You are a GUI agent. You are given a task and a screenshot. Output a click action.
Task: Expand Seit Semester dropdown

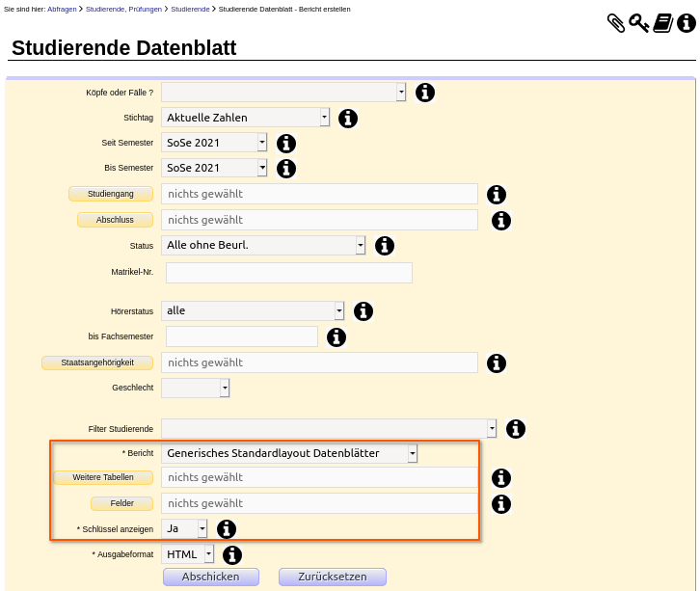pos(214,143)
